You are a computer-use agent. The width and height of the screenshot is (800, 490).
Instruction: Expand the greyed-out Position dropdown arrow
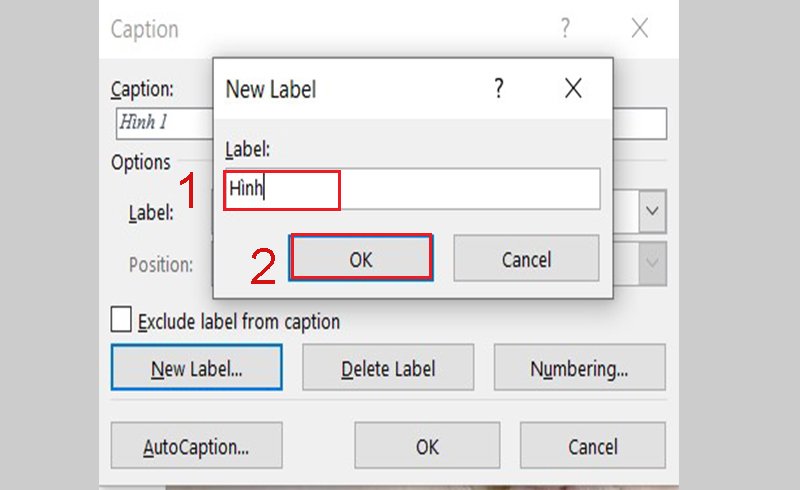pos(652,263)
